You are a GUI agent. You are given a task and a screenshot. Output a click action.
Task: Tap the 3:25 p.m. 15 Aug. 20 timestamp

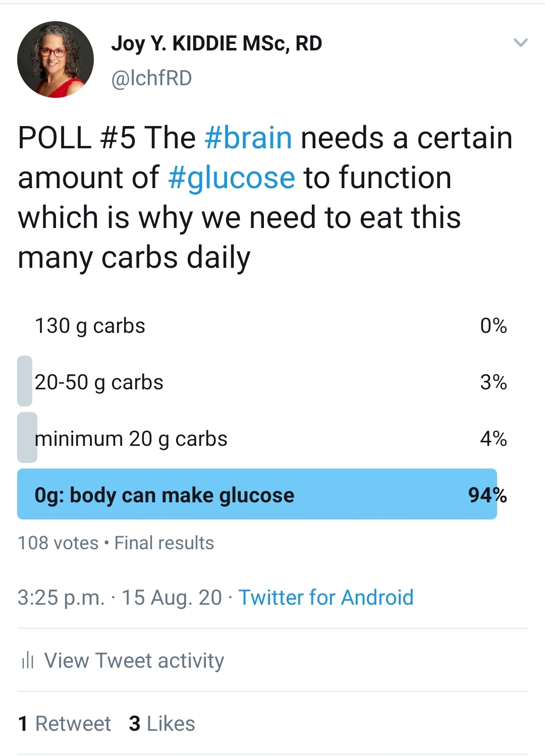120,598
